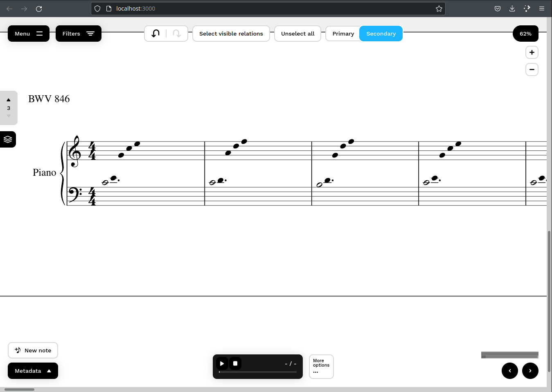Click the bass staff 4/4 time signature
Viewport: 552px width, 392px height.
click(92, 196)
